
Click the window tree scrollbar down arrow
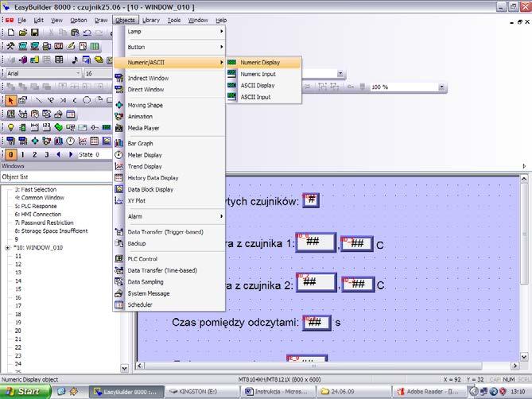click(125, 368)
